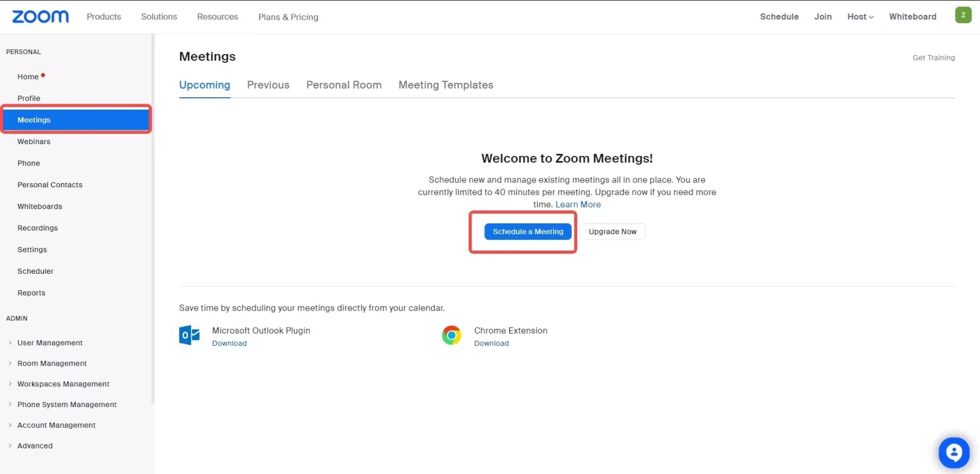Expand the Advanced section
980x474 pixels.
(34, 446)
